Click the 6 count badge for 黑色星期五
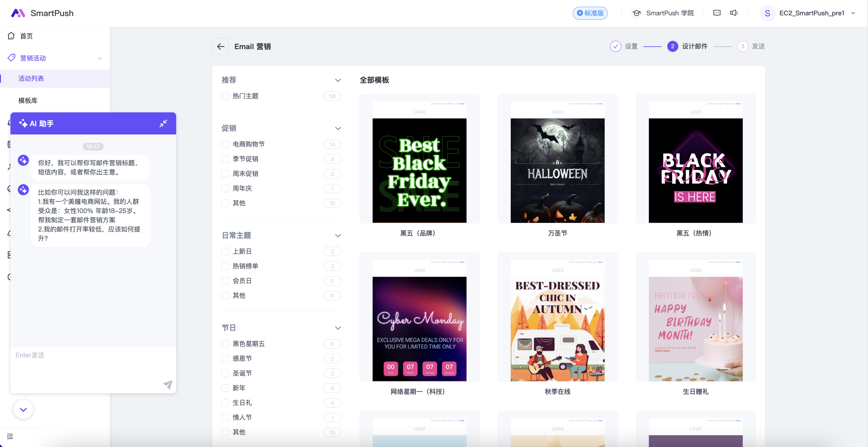 point(332,344)
